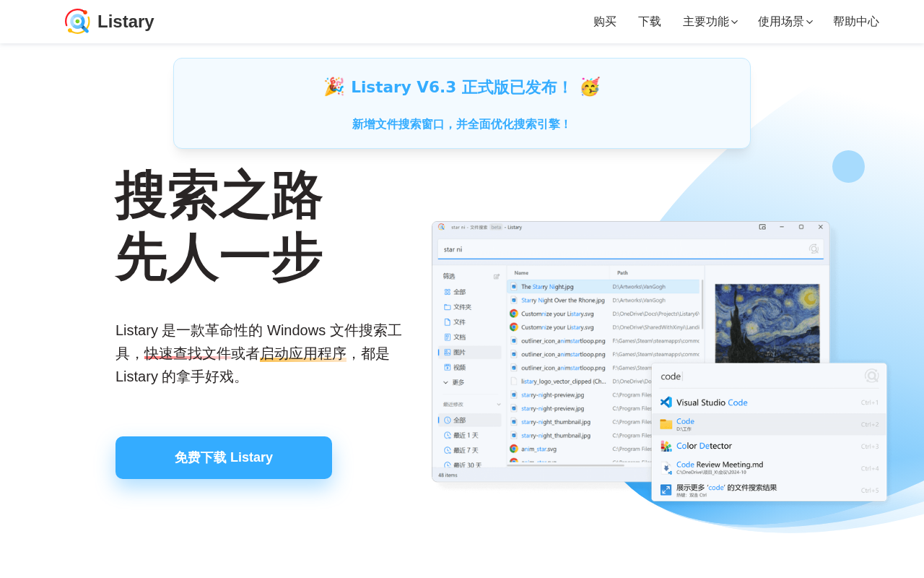This screenshot has width=924, height=578.
Task: Expand the 主要功能 dropdown menu
Action: click(710, 22)
